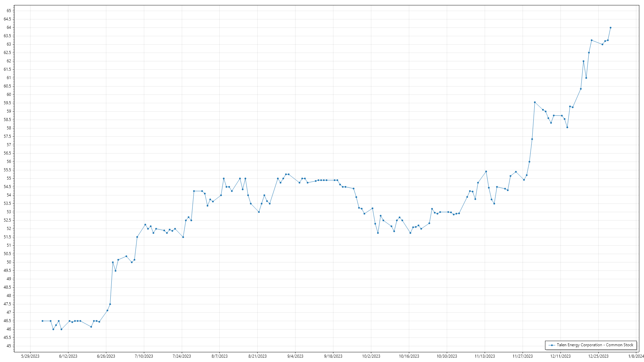The image size is (644, 362).
Task: Click the legend line marker icon
Action: coord(552,345)
